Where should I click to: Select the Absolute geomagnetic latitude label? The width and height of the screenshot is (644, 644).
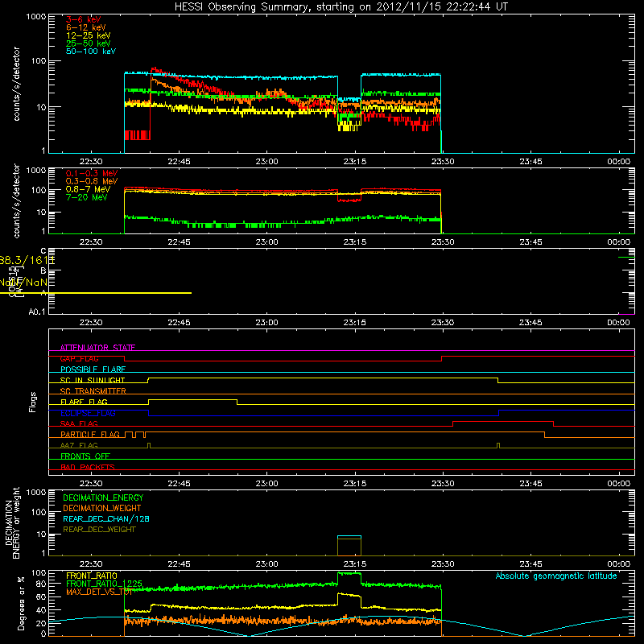point(556,576)
